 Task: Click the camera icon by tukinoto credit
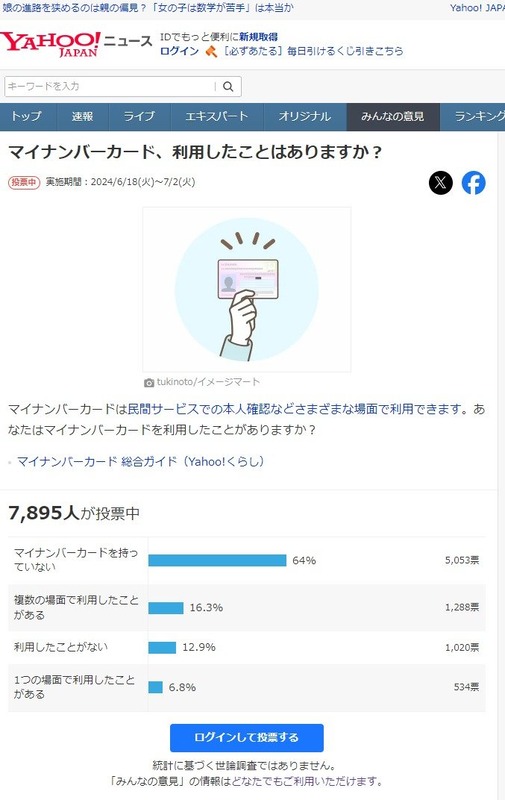pos(148,382)
